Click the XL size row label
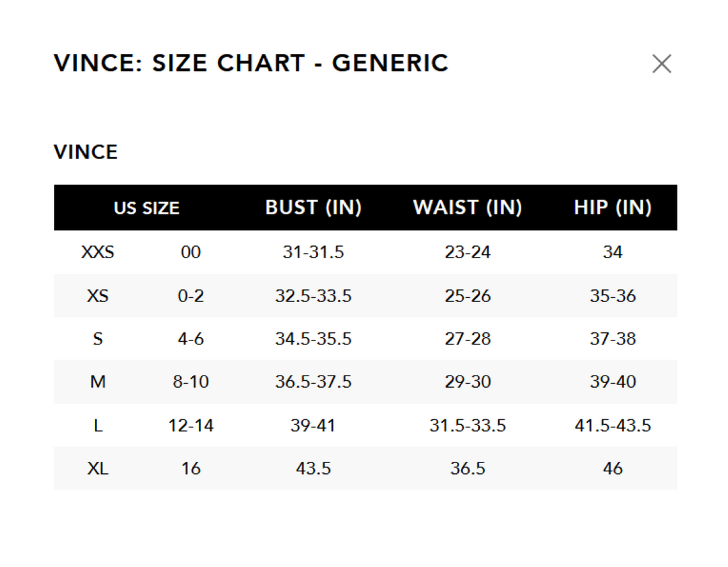Screen dimensions: 728x567 click(98, 469)
